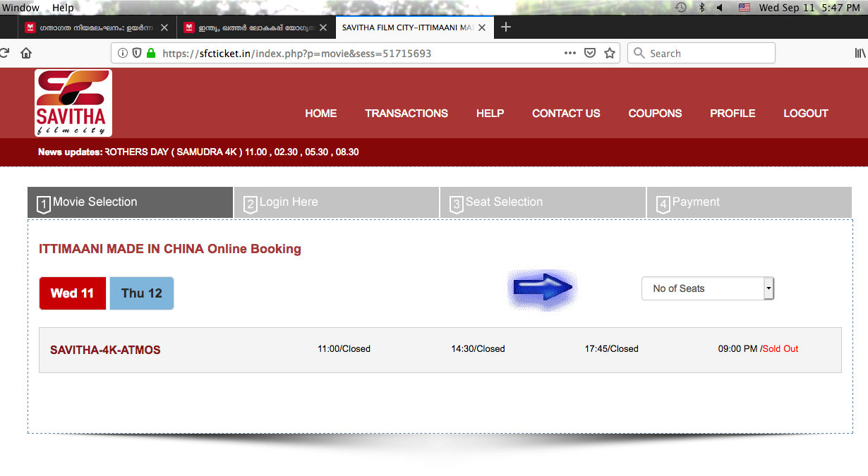Click the 11:00/Closed showtime
Image resolution: width=868 pixels, height=476 pixels.
[x=344, y=349]
